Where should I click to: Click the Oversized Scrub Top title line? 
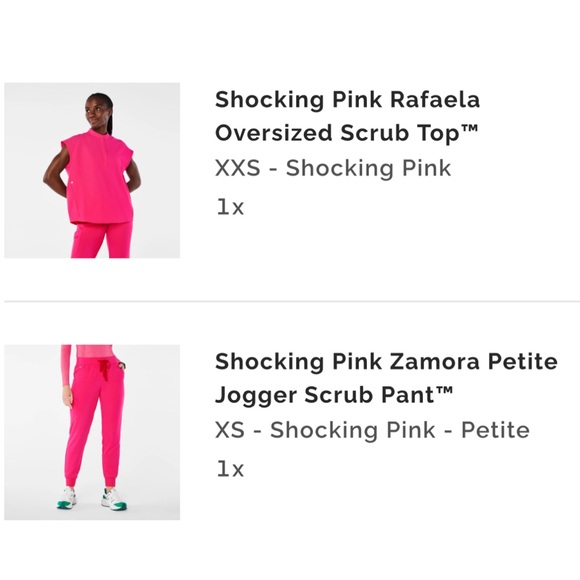pos(347,133)
